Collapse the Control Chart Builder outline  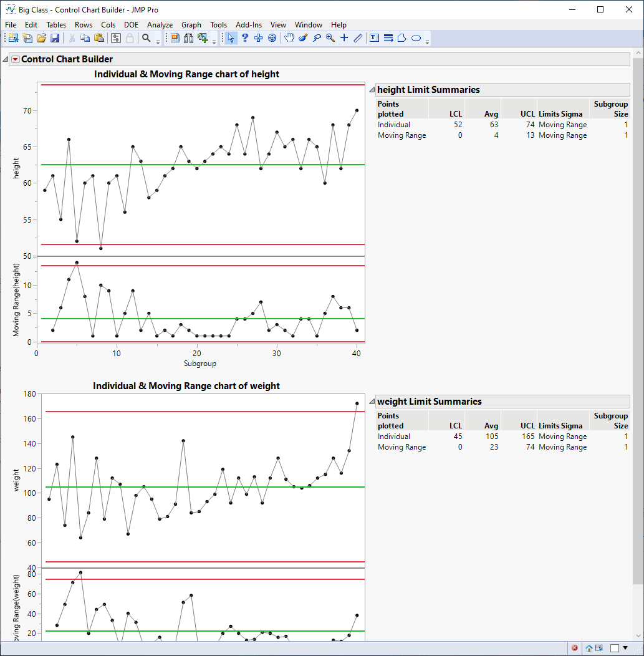6,59
